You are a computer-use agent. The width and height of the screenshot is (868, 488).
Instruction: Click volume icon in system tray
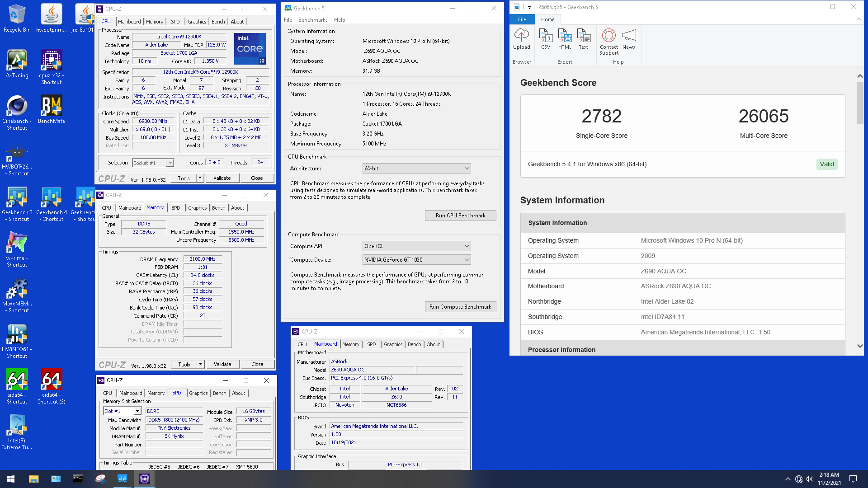pos(809,479)
